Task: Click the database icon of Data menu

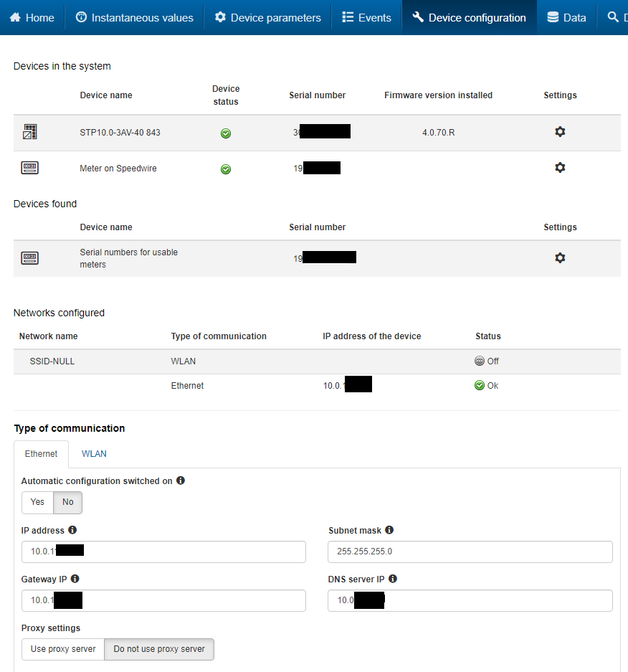Action: (553, 17)
